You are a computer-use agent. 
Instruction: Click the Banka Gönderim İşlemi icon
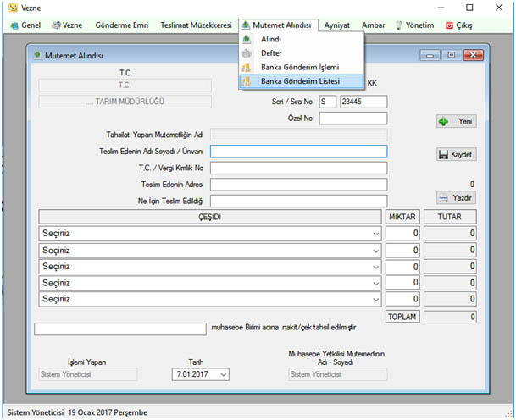click(247, 68)
